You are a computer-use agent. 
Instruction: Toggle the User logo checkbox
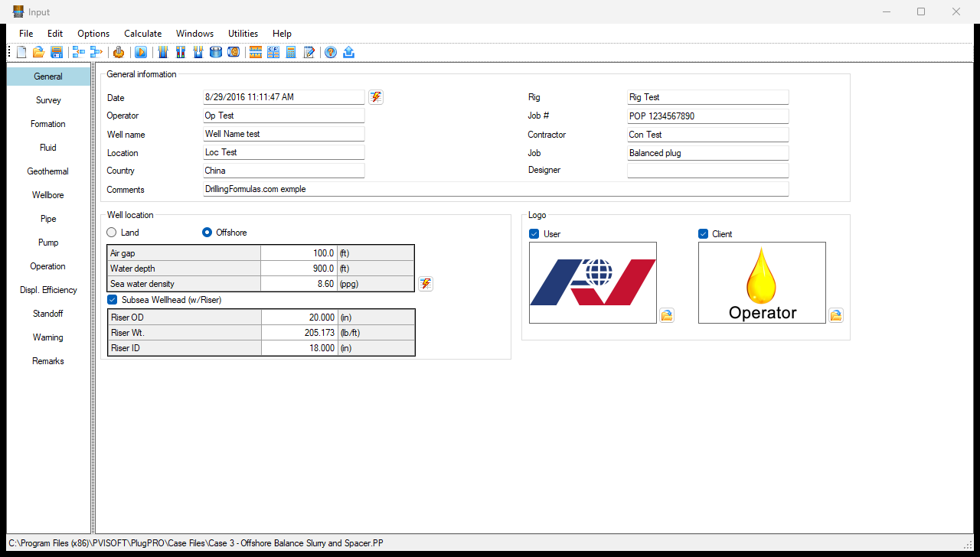(534, 234)
